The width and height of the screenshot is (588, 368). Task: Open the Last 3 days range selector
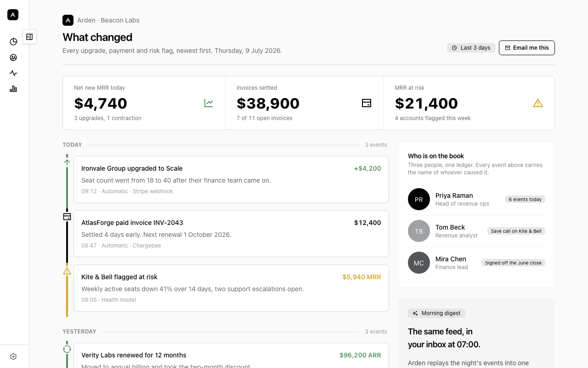[x=471, y=48]
